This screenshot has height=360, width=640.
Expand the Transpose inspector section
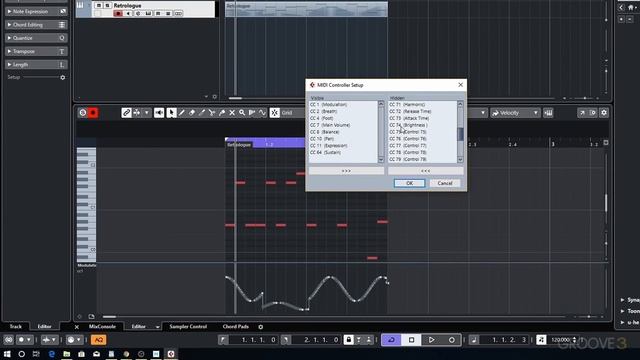(36, 51)
